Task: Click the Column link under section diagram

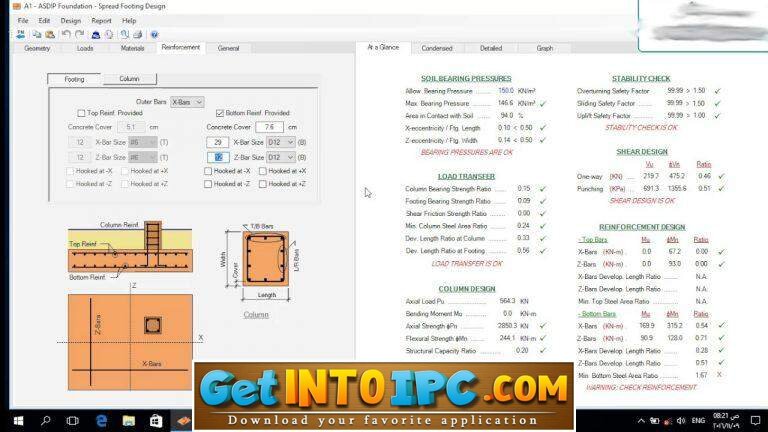Action: [256, 314]
